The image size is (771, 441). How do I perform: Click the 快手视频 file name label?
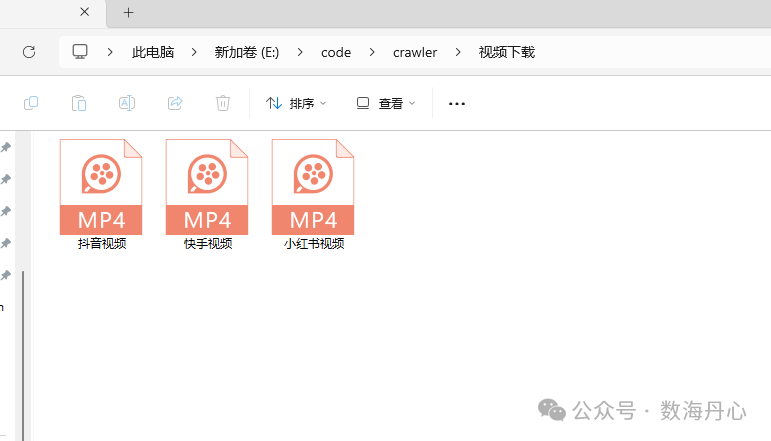pos(208,243)
